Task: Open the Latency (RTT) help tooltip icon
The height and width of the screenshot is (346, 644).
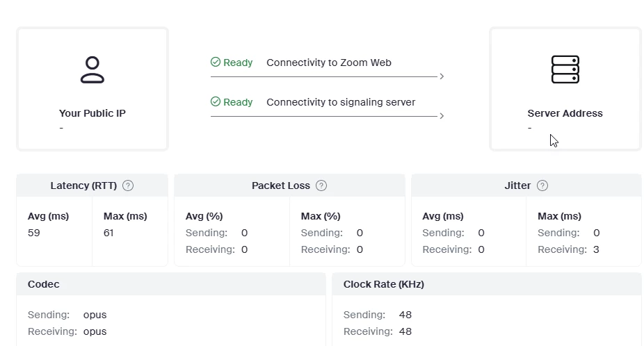Action: (128, 186)
